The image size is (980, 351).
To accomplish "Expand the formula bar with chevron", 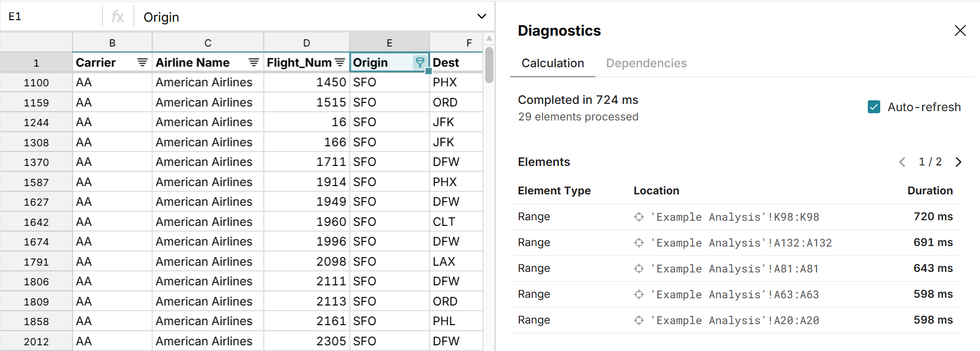I will (481, 17).
